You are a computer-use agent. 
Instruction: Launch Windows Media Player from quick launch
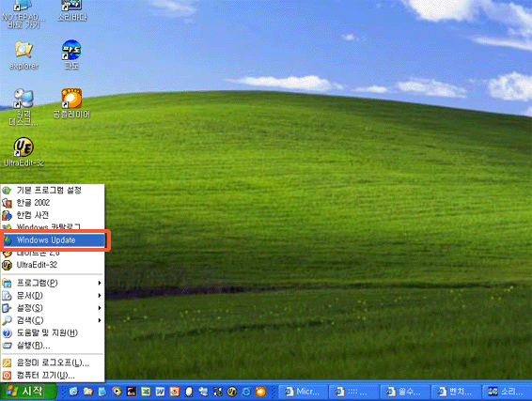(117, 392)
